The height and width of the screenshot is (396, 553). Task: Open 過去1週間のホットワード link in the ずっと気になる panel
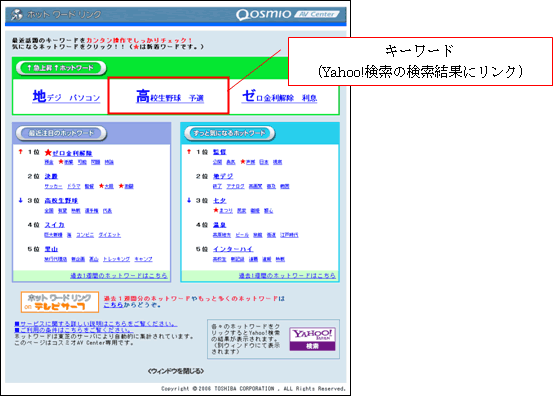pos(287,275)
